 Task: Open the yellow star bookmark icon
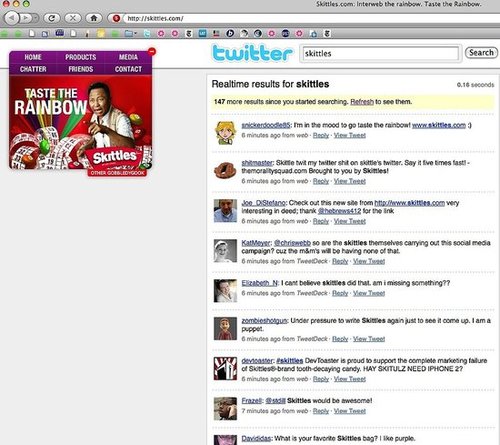[x=100, y=33]
